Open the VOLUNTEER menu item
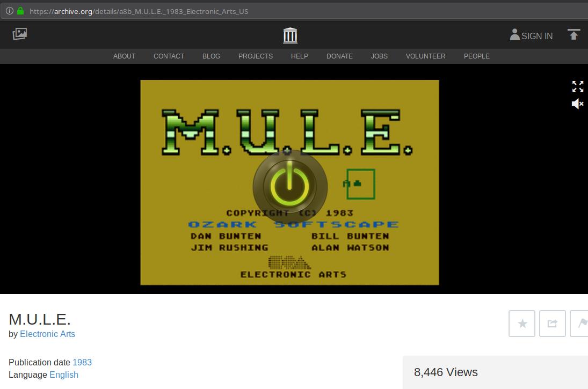The width and height of the screenshot is (588, 389). pos(425,56)
